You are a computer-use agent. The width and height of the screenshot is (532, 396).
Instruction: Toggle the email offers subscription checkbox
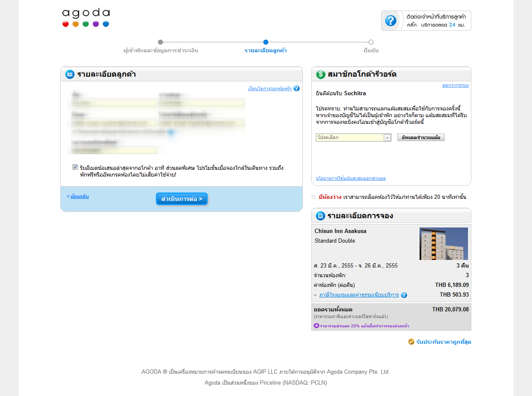75,167
